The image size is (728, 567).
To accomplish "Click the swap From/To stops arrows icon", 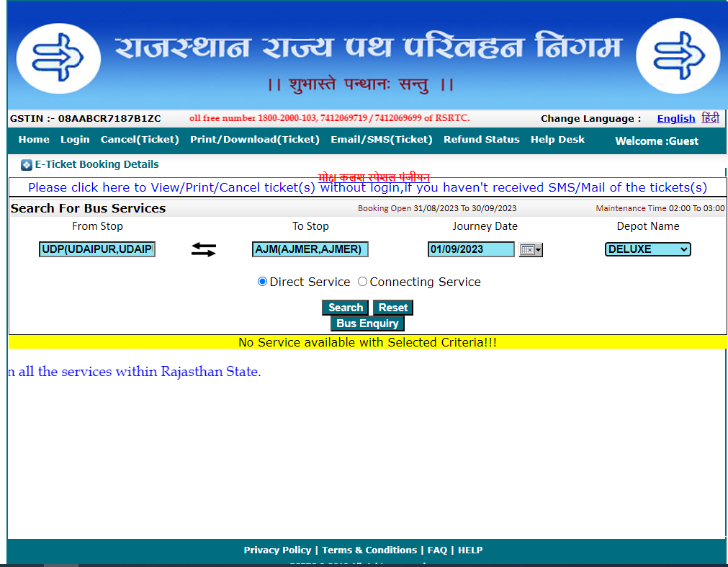I will pos(203,250).
